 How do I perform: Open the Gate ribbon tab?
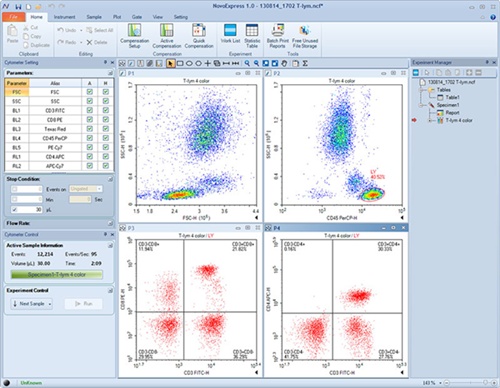pos(137,17)
